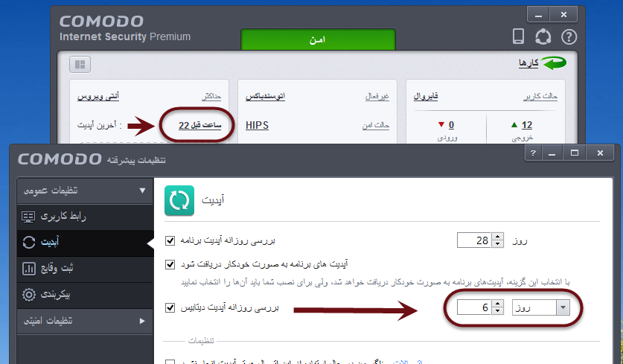Click the help button in advanced settings title bar

click(x=533, y=153)
